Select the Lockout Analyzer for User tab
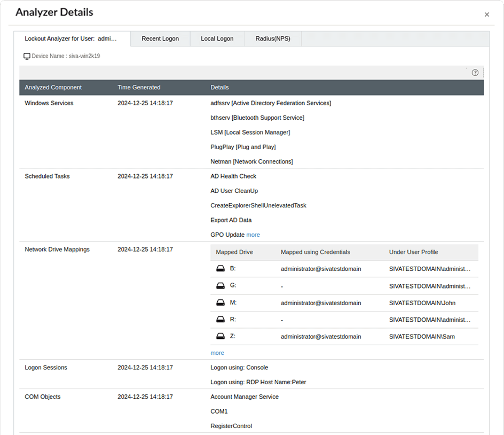Image resolution: width=504 pixels, height=435 pixels. [73, 38]
